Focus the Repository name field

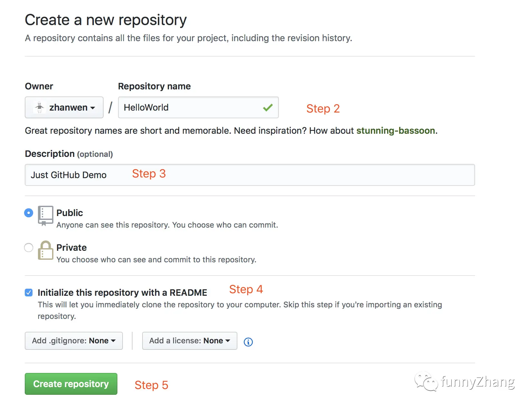click(190, 107)
